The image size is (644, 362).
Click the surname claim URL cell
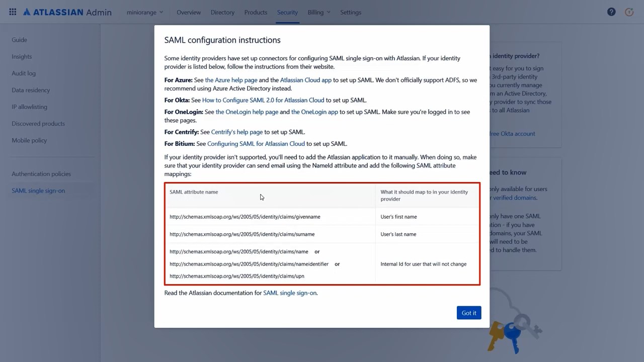tap(270, 234)
